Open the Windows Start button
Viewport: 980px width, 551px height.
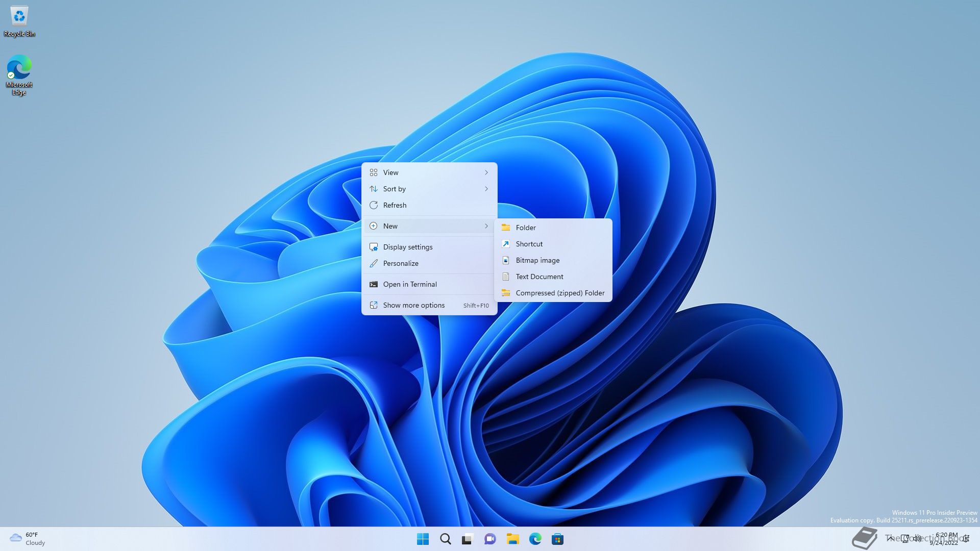(423, 539)
